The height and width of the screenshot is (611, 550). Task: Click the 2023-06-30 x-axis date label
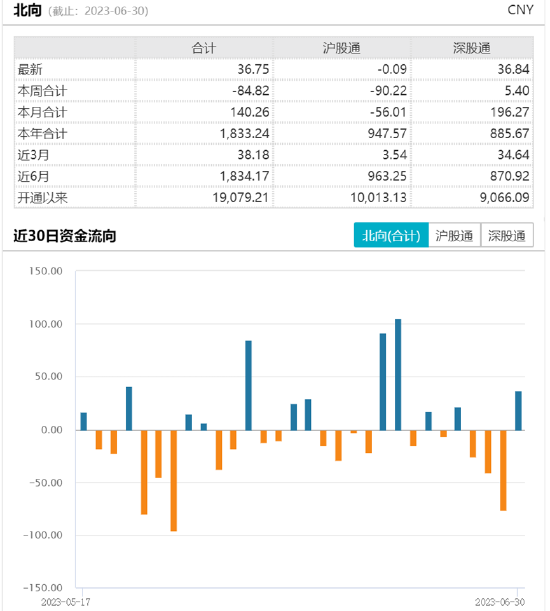500,602
